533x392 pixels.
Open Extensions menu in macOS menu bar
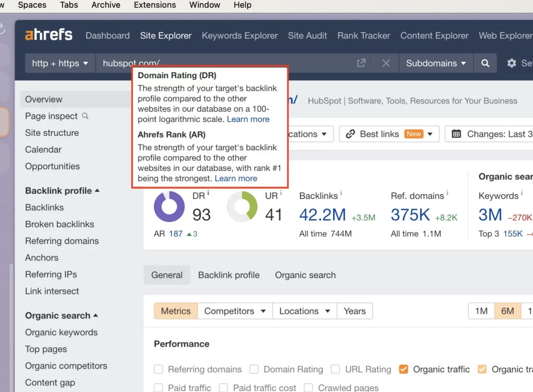155,5
